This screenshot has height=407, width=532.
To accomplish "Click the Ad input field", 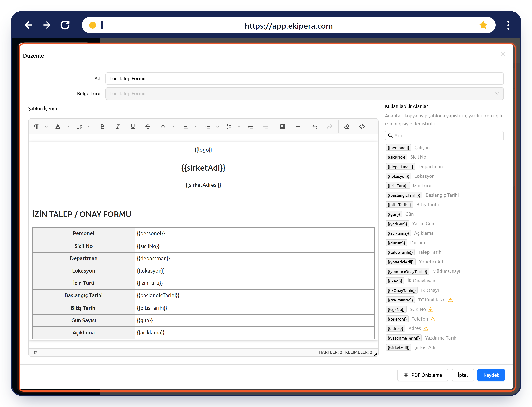I will 304,79.
